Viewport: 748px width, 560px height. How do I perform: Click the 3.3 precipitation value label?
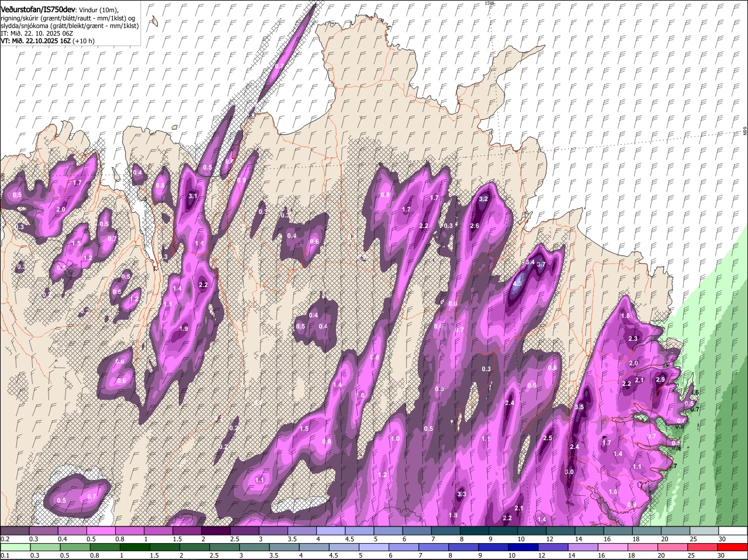point(461,495)
